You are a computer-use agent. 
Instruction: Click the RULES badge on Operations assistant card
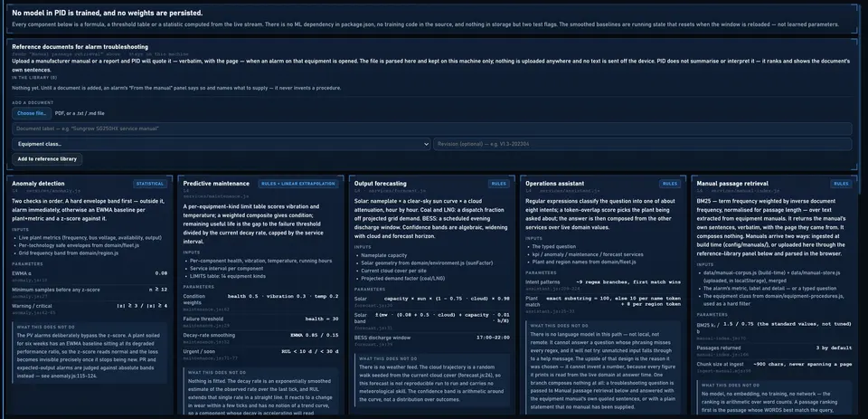click(670, 184)
